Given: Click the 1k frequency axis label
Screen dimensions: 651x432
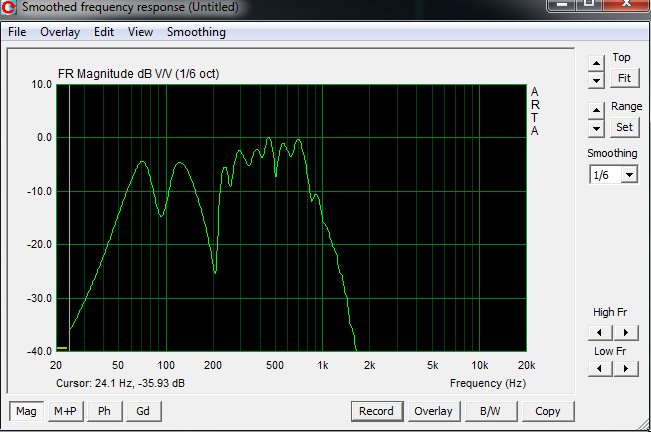Looking at the screenshot, I should [x=323, y=365].
